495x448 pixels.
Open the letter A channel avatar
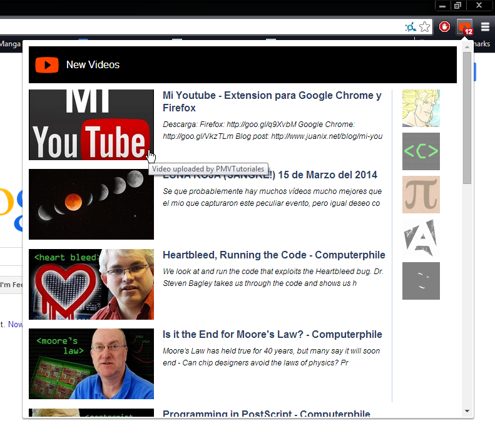click(421, 238)
